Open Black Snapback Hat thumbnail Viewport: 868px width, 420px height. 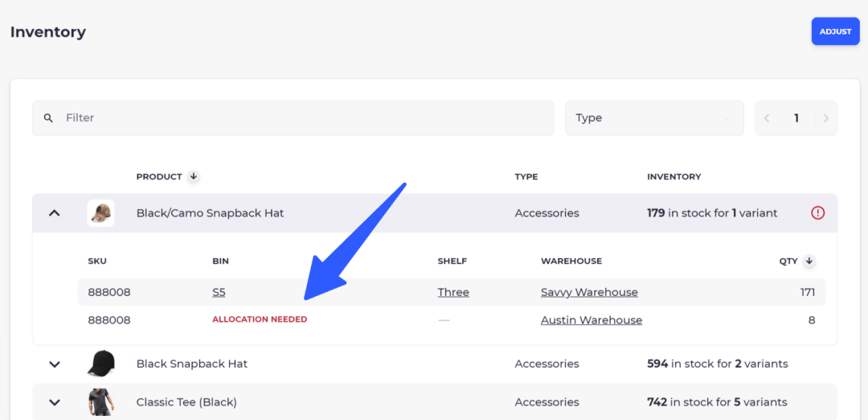click(x=100, y=364)
